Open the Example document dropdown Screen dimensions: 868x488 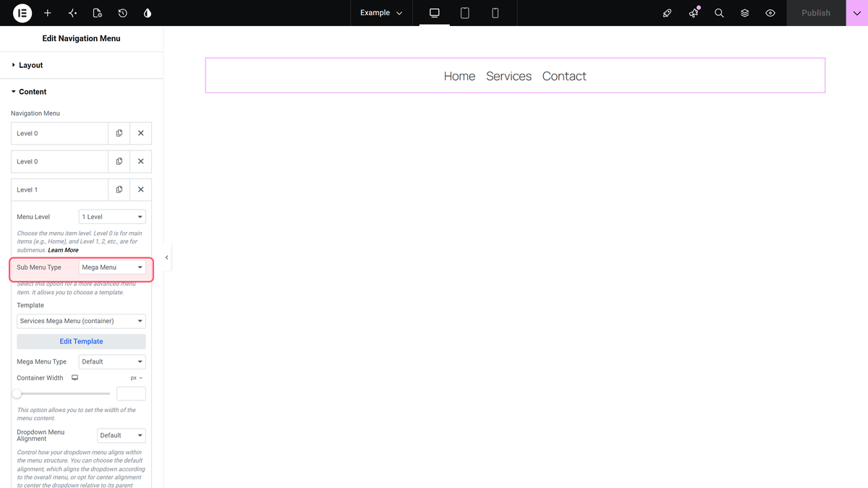coord(381,13)
